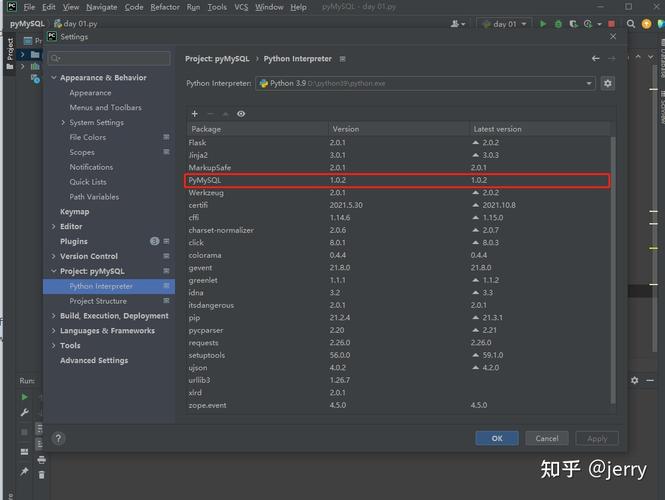Click the red Stop icon in toolbar
The image size is (665, 500).
[612, 24]
